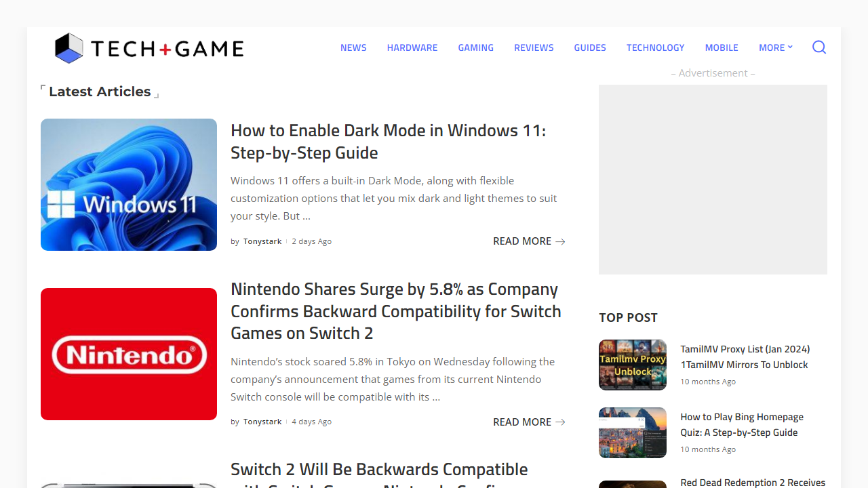Screen dimensions: 868x488
Task: Click the Nintendo logo thumbnail
Action: pos(128,354)
